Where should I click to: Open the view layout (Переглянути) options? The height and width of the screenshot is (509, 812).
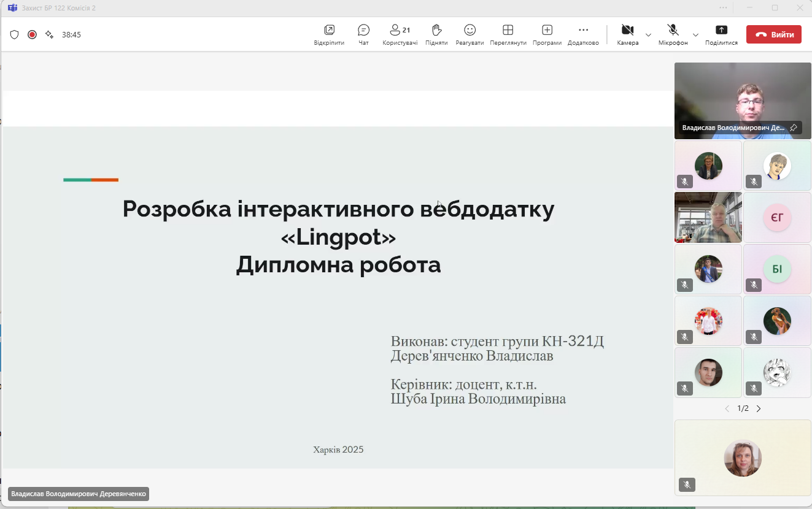(508, 34)
